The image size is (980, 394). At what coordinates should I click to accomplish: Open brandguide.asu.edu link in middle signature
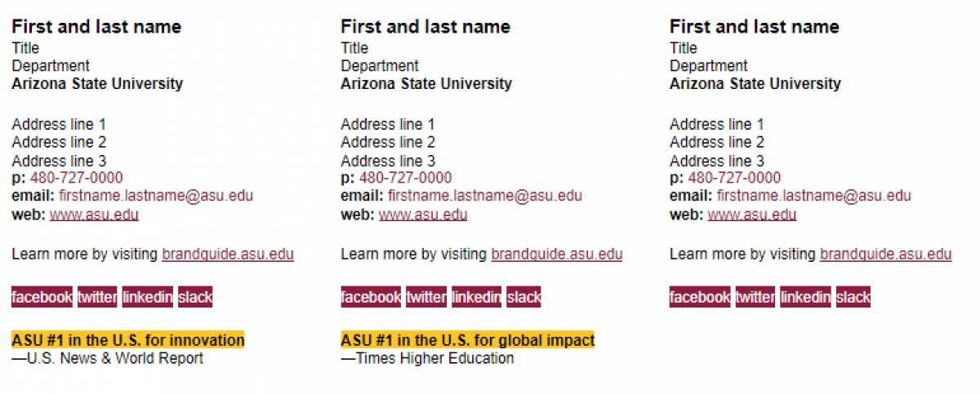557,255
